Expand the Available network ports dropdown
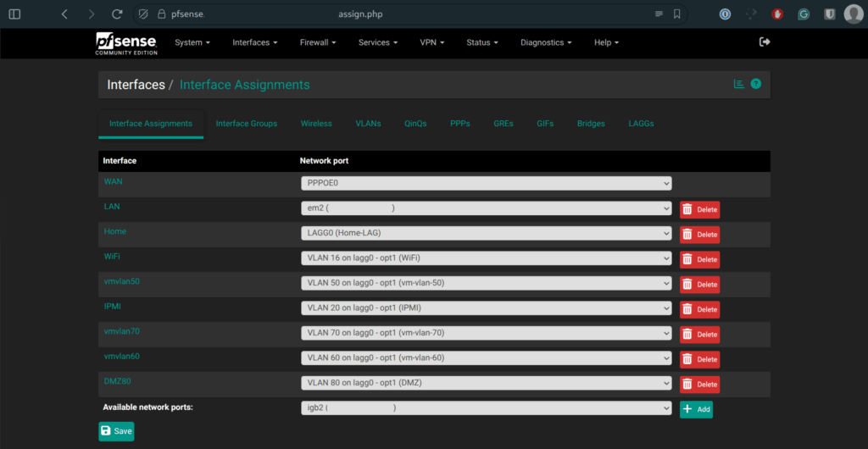Screen dimensions: 868x449 [x=486, y=408]
